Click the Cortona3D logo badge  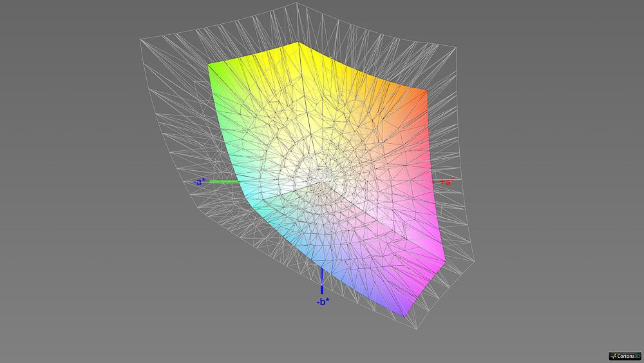624,355
